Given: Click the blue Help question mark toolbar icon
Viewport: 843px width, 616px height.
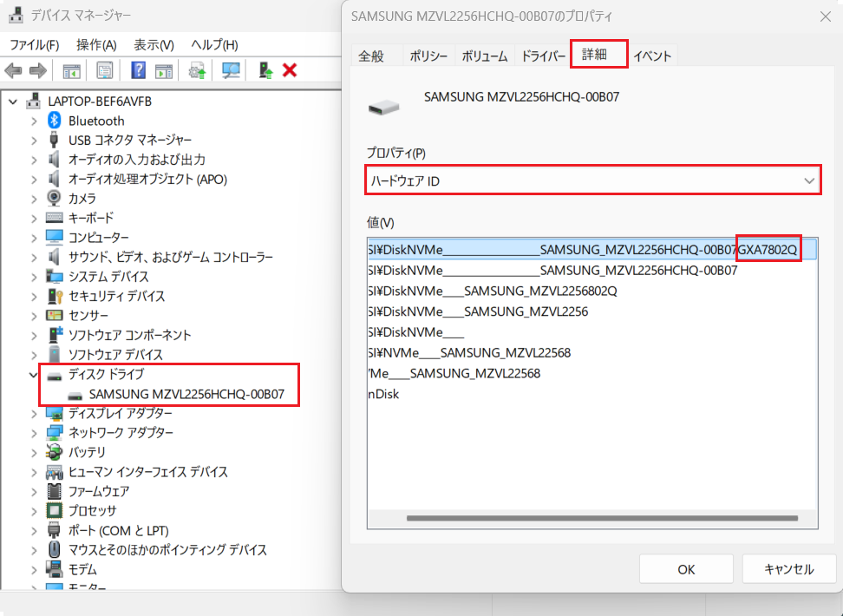Looking at the screenshot, I should (138, 70).
